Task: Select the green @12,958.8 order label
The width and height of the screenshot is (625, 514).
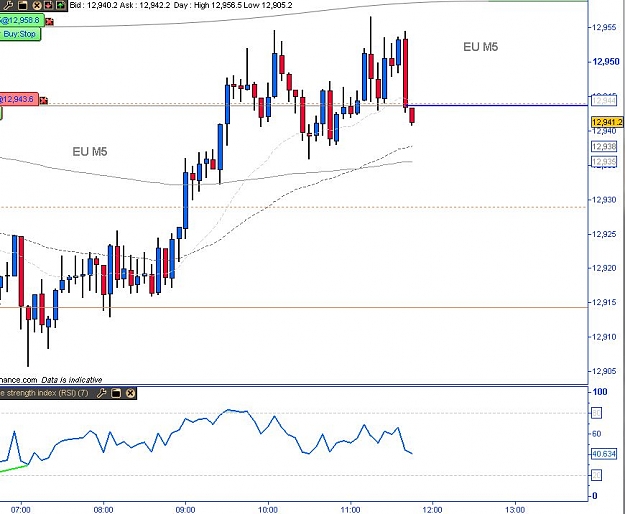Action: (21, 20)
